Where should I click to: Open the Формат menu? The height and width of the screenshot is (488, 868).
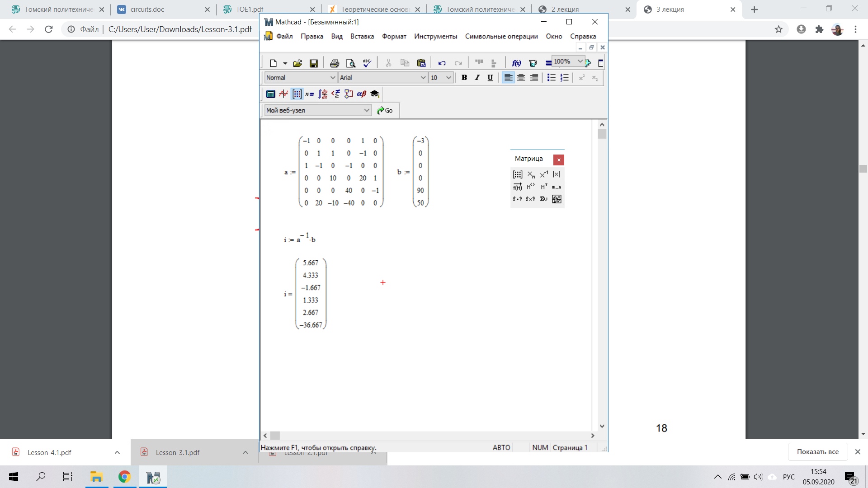point(394,36)
